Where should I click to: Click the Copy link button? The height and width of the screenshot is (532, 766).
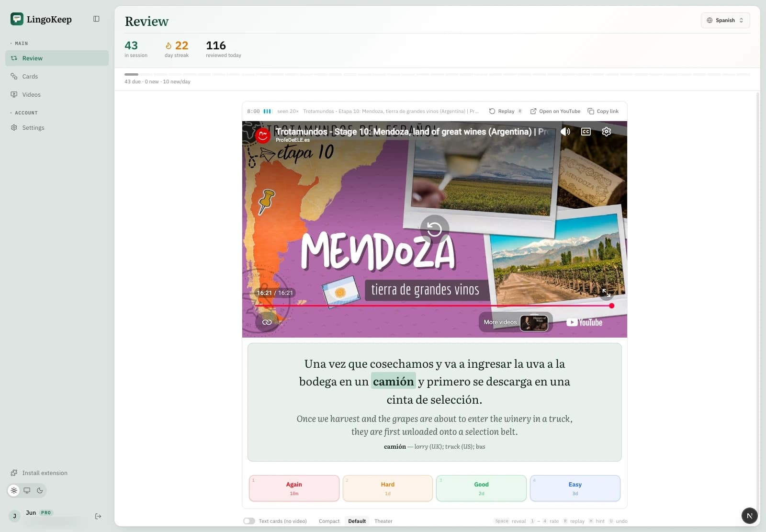[x=603, y=111]
